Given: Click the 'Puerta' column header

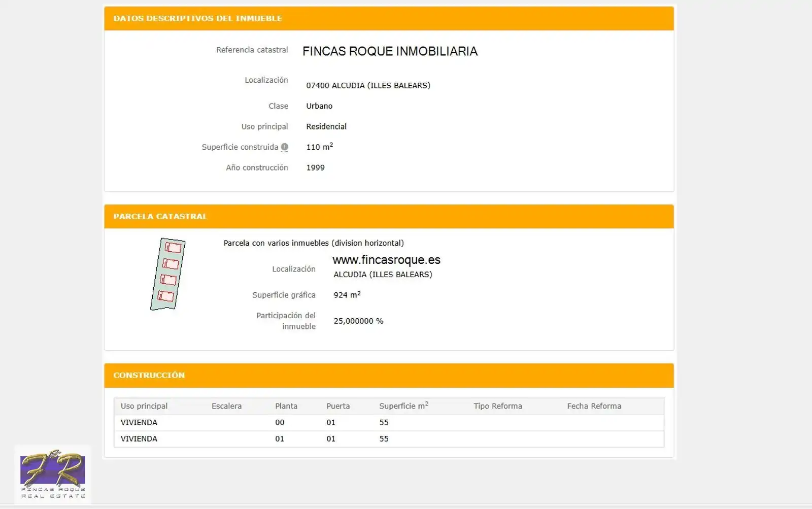Looking at the screenshot, I should pos(338,406).
